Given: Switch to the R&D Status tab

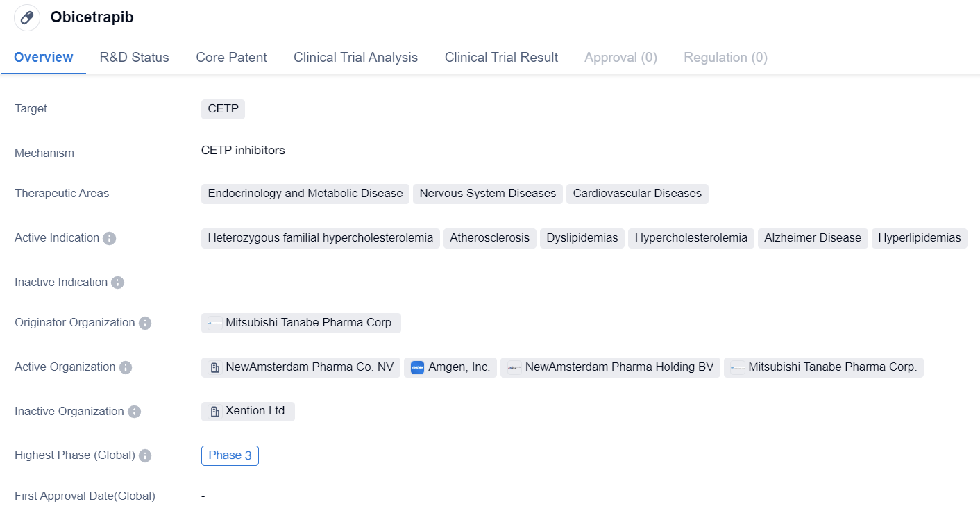Looking at the screenshot, I should pyautogui.click(x=134, y=58).
